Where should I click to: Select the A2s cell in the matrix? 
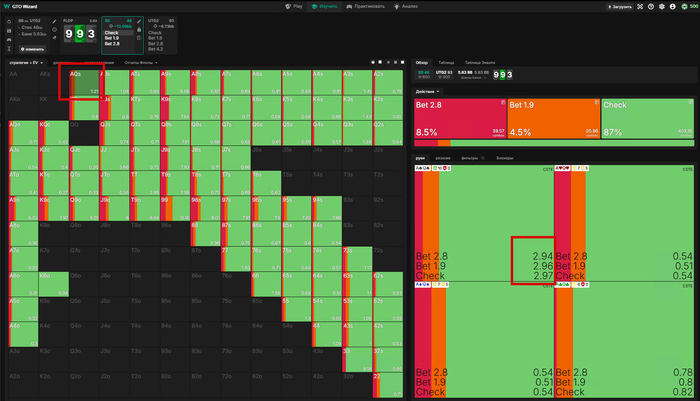(388, 82)
